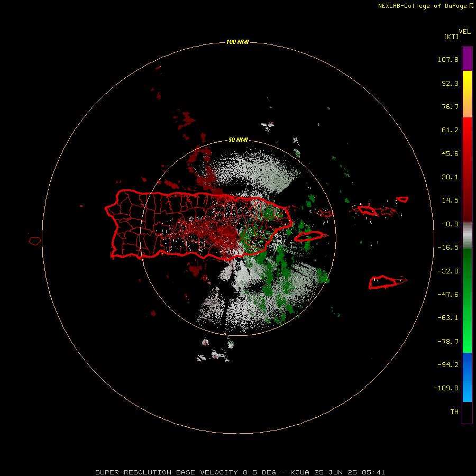The image size is (476, 476).
Task: Click the 45.6 legend value
Action: [x=450, y=153]
